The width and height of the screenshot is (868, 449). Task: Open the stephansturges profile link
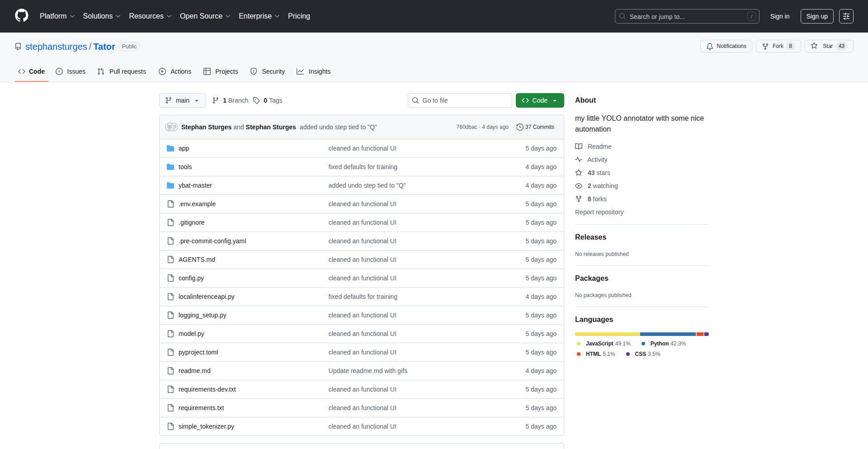(56, 47)
